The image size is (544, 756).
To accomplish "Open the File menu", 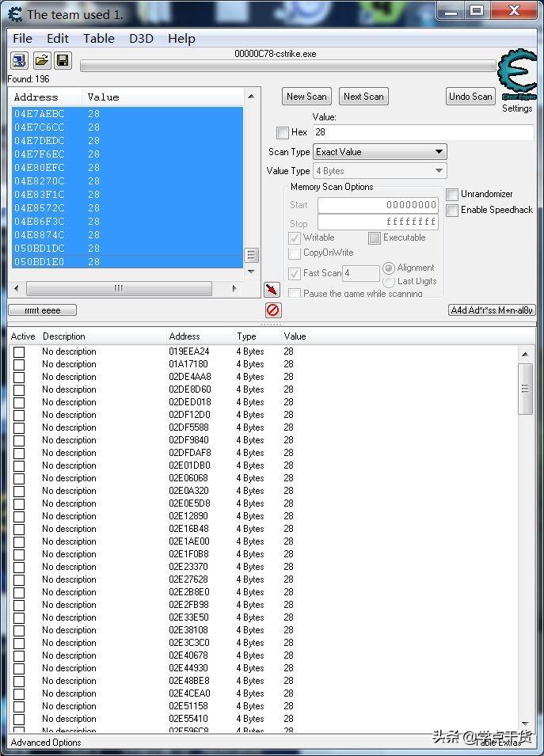I will coord(23,39).
